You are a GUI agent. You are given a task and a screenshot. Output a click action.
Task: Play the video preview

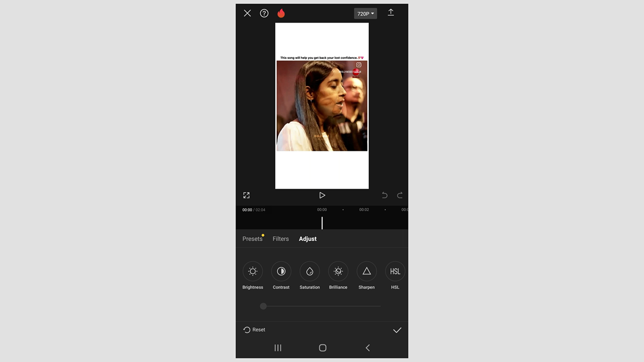322,195
